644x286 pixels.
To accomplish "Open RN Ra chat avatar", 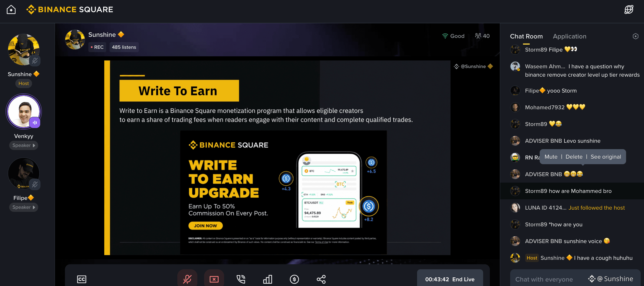I will (x=515, y=157).
